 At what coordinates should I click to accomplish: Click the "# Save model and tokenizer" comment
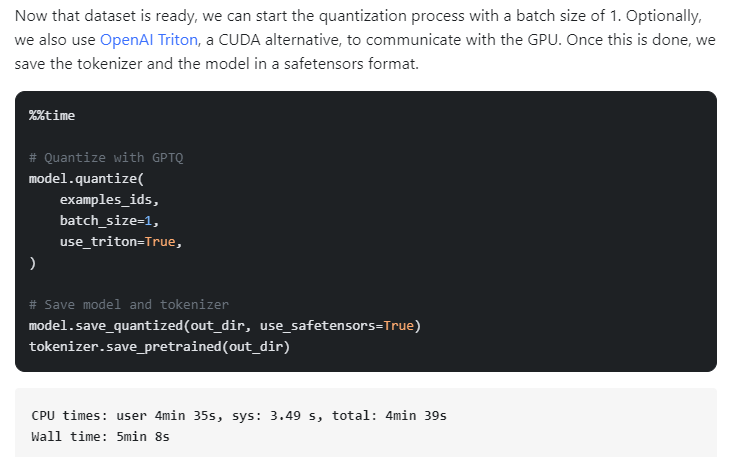[128, 304]
